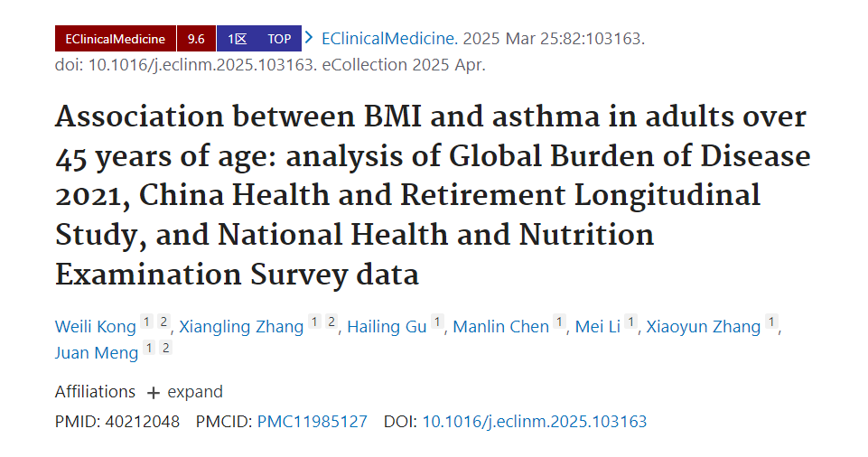Click affiliation superscript 1 after Weili Kong

click(x=146, y=322)
